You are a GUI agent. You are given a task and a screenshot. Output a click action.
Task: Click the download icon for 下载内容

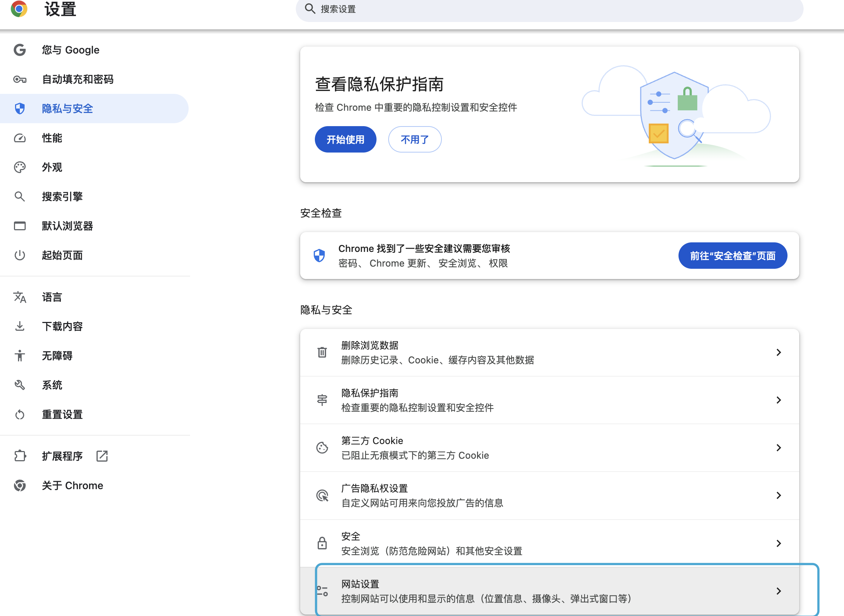(x=20, y=326)
